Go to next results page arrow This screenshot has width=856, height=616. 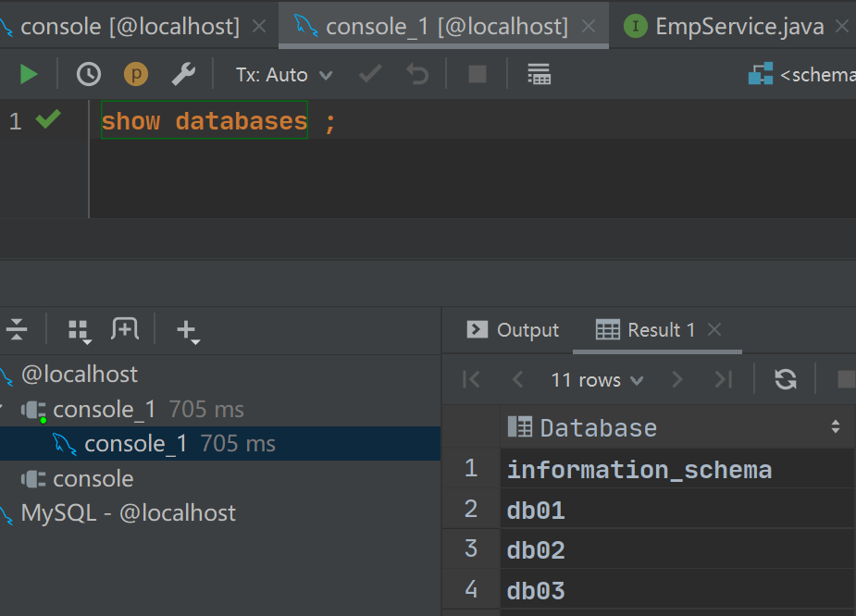[x=677, y=379]
